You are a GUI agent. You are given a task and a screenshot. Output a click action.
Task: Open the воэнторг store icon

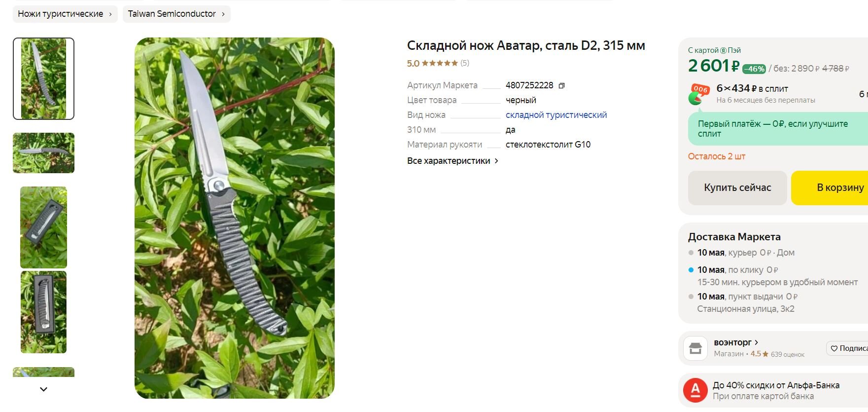[x=695, y=348]
